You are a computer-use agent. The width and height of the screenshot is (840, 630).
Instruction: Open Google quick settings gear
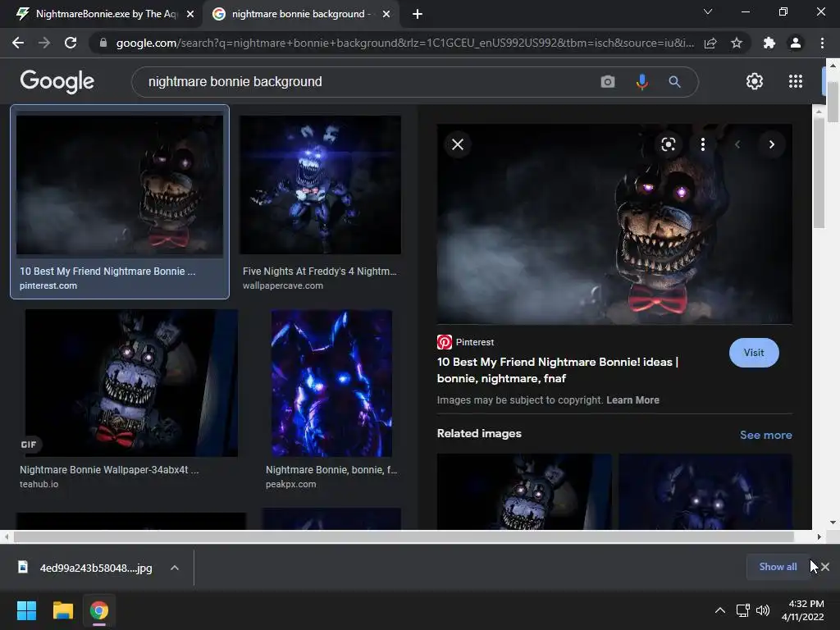(755, 81)
